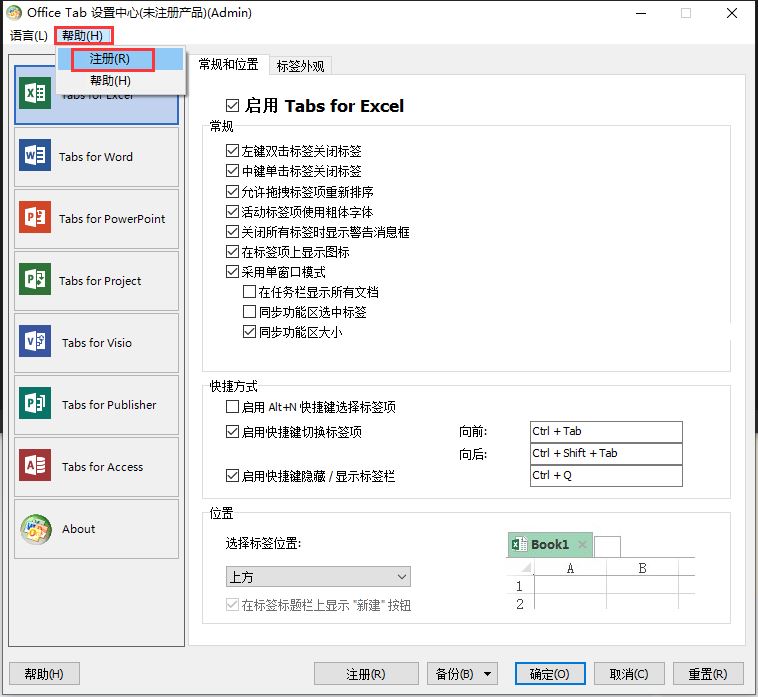Toggle 活动标签项使用粗体字体 checkbox
758x697 pixels.
tap(233, 212)
